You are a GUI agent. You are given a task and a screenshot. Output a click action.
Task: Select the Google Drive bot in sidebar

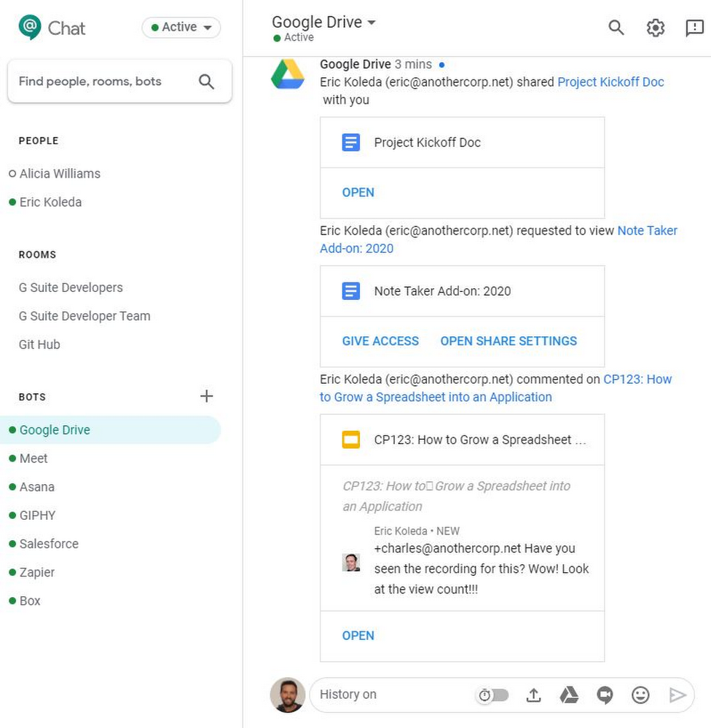(110, 430)
